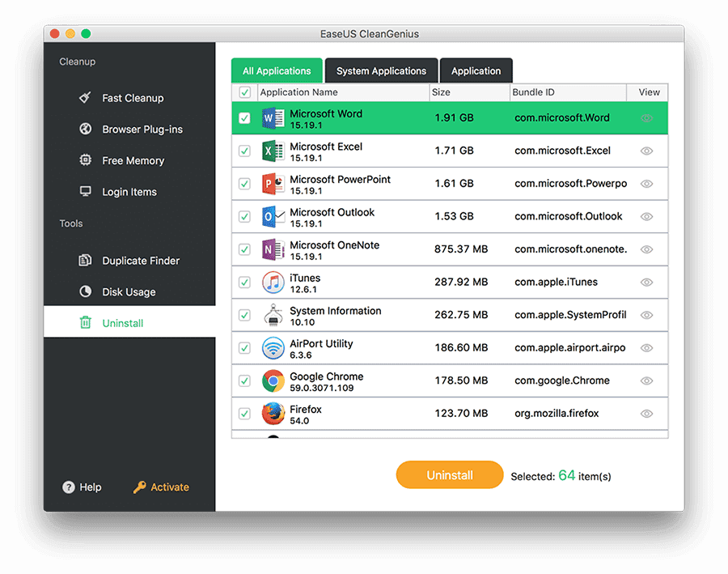728x574 pixels.
Task: Open Browser Plug-ins from the sidebar
Action: click(x=129, y=129)
